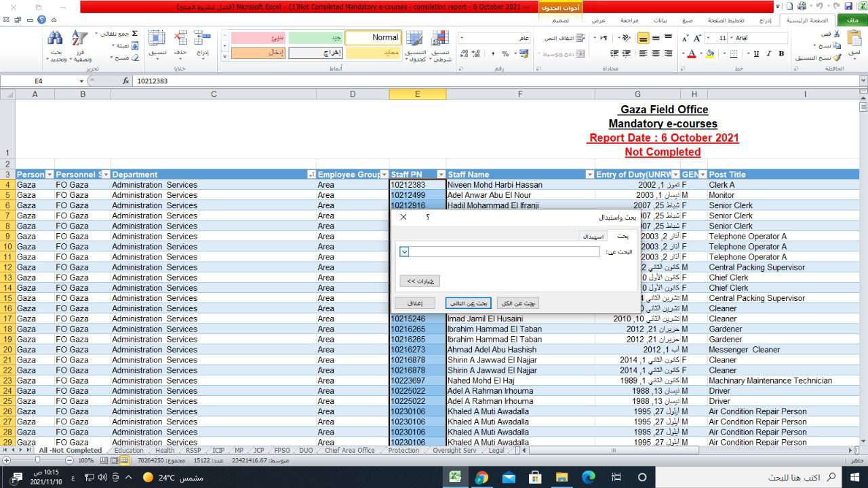The height and width of the screenshot is (488, 868).
Task: Click the Find All button
Action: click(518, 304)
